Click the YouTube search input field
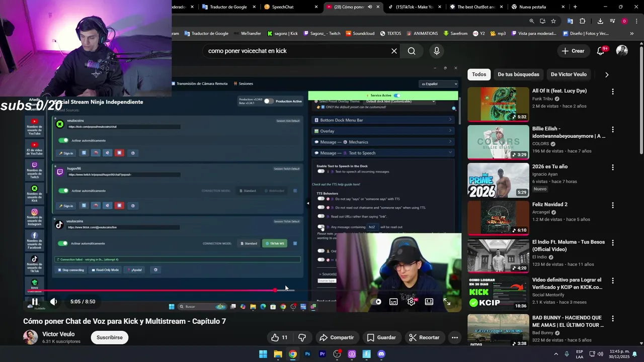Image resolution: width=644 pixels, height=362 pixels. [x=297, y=51]
